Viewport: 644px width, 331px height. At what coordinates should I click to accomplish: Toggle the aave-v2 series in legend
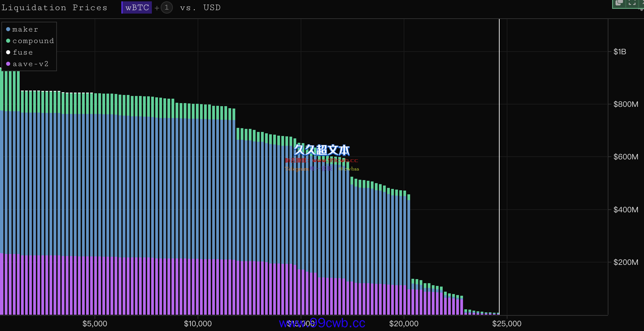pyautogui.click(x=27, y=64)
